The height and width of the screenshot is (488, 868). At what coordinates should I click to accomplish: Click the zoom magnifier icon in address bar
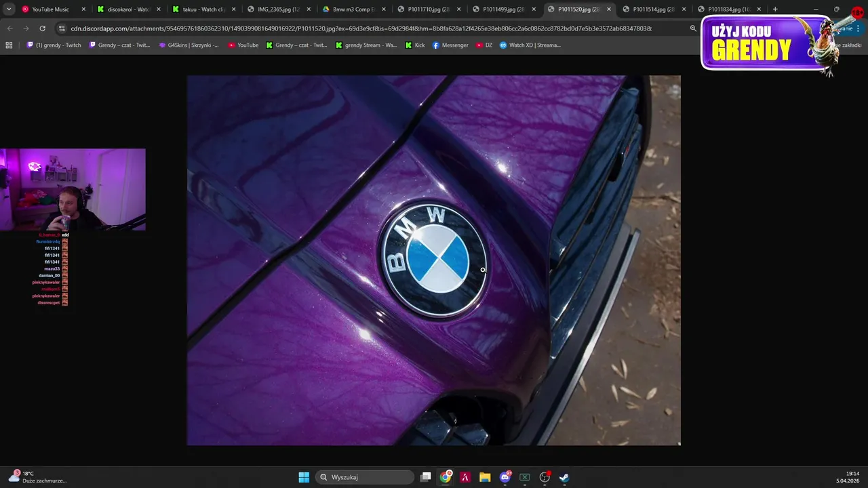[x=693, y=28]
